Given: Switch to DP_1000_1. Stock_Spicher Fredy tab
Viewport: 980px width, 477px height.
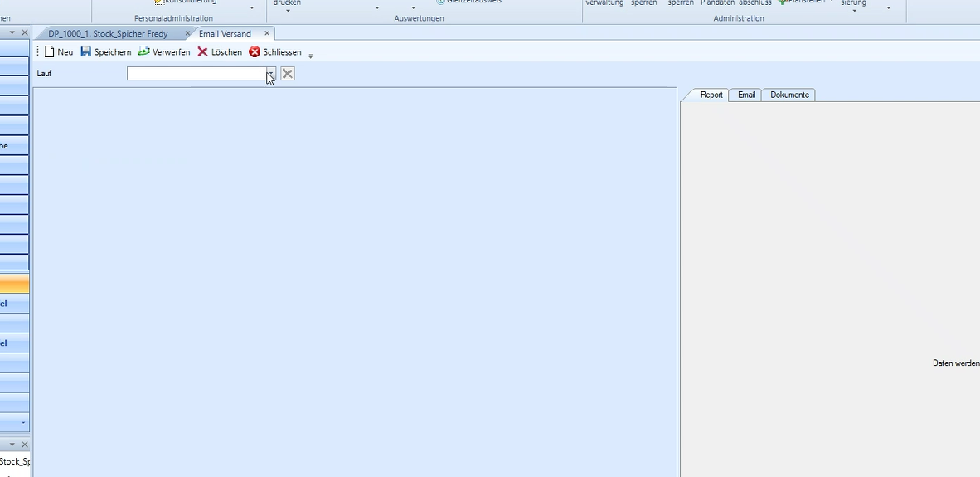Looking at the screenshot, I should (108, 34).
